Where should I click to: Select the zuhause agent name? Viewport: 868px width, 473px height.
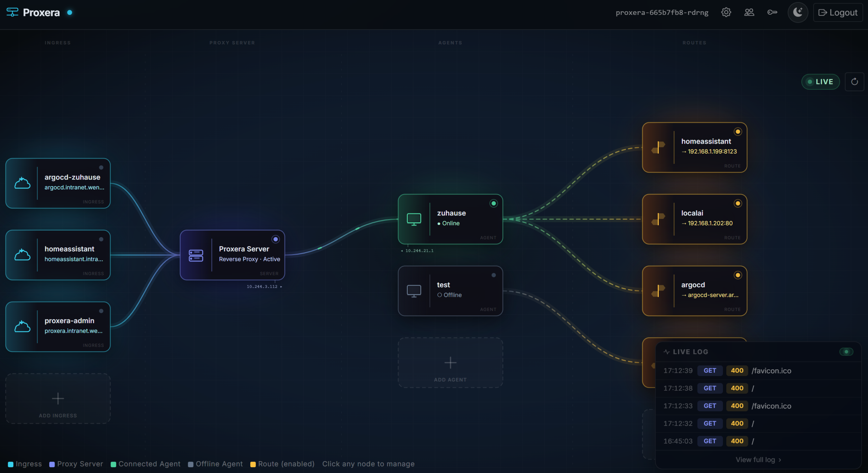(x=451, y=213)
